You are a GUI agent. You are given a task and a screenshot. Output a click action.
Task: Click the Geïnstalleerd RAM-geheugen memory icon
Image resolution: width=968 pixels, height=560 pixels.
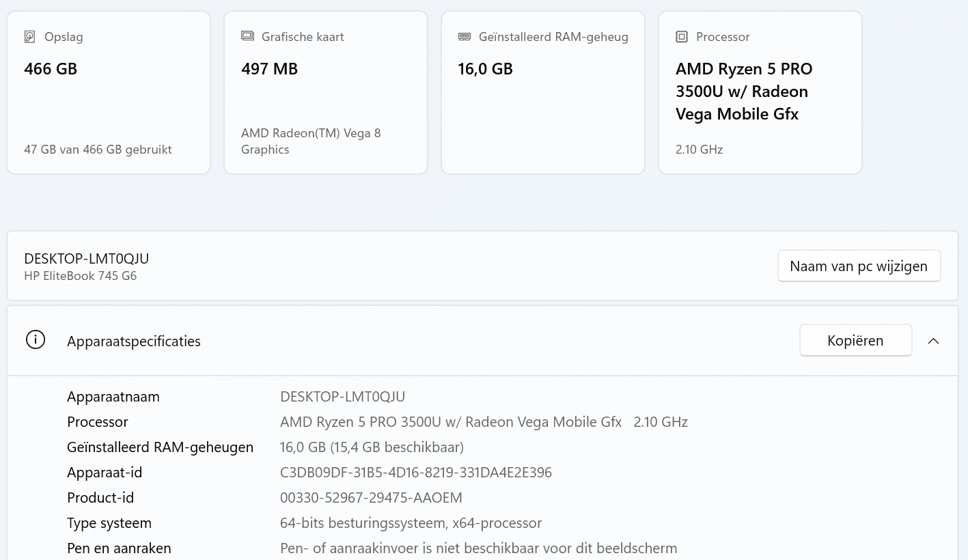[465, 37]
